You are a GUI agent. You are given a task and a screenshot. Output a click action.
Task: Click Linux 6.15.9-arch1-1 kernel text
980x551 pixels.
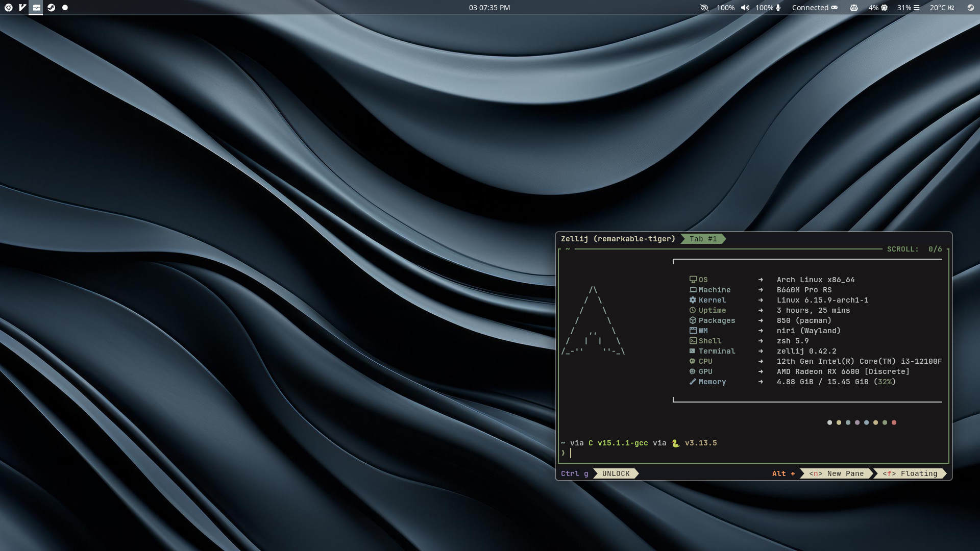pos(822,300)
